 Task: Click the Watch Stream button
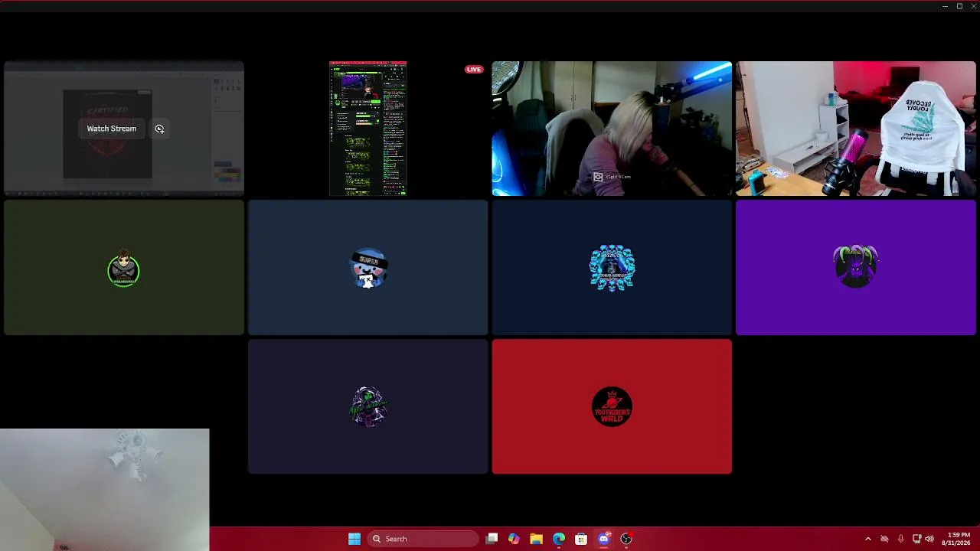pyautogui.click(x=111, y=129)
